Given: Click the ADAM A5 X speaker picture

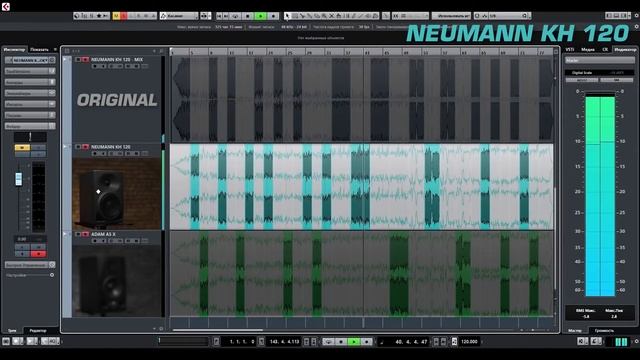Looking at the screenshot, I should pyautogui.click(x=117, y=281).
